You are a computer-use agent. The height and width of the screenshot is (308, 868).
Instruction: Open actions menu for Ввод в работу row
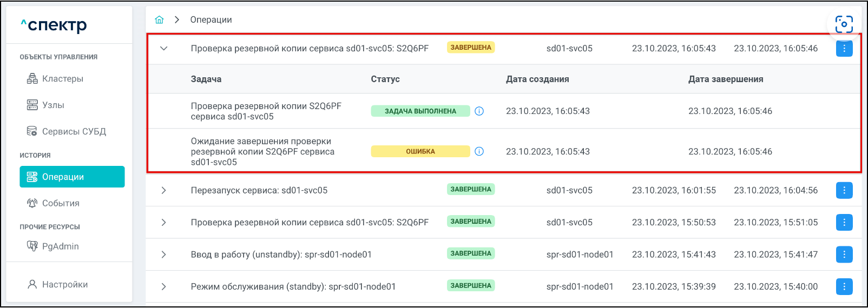tap(844, 255)
